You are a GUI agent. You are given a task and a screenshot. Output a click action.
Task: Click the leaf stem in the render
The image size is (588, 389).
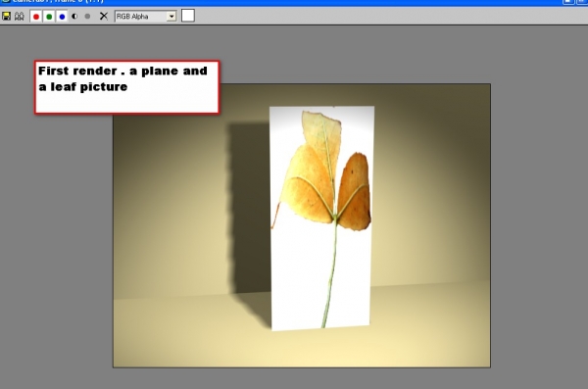pyautogui.click(x=330, y=273)
